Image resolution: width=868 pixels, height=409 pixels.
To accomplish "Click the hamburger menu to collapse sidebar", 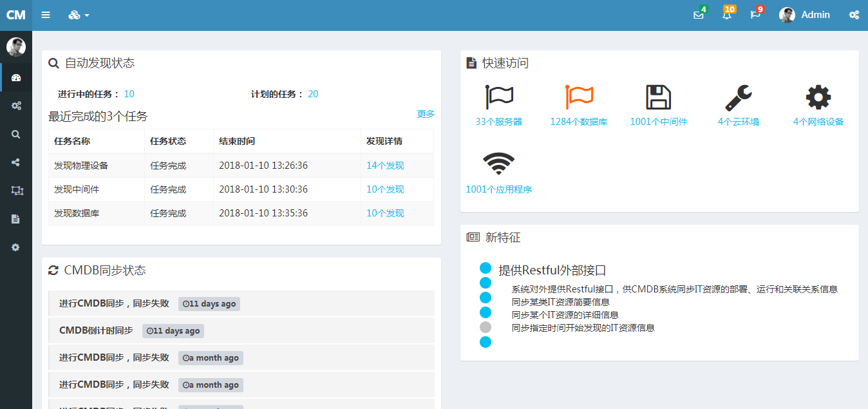I will [46, 14].
